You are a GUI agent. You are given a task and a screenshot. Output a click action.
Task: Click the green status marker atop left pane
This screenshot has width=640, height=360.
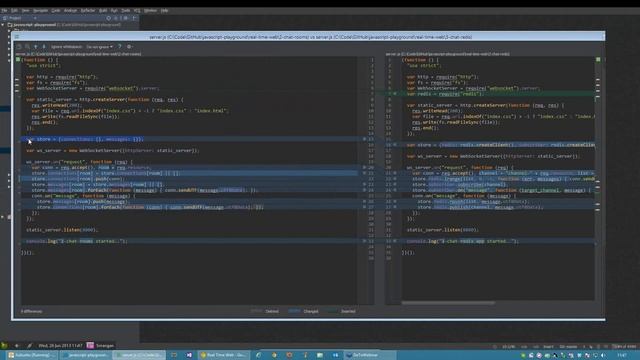18,60
